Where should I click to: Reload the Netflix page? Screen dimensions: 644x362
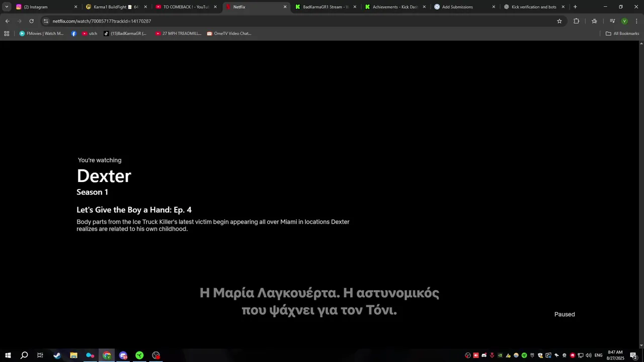pos(31,21)
